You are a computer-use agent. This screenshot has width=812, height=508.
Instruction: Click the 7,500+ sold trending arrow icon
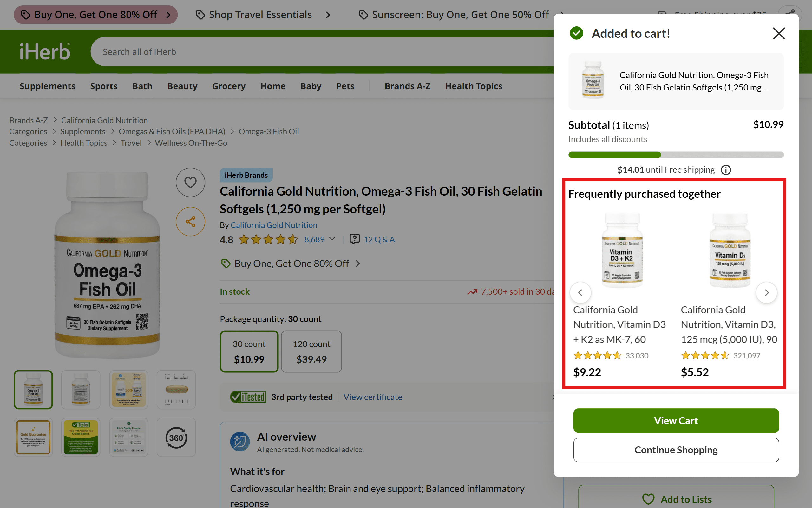472,292
